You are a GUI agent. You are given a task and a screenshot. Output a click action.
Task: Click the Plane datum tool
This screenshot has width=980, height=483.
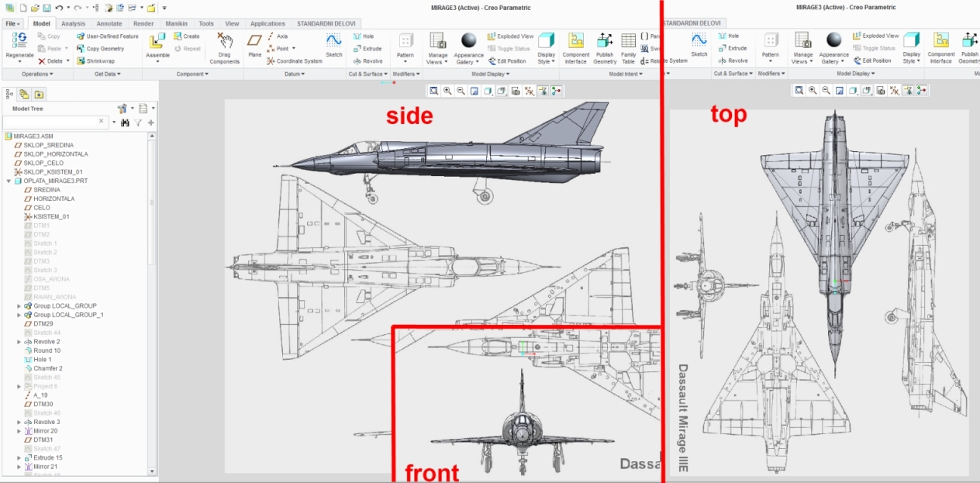pyautogui.click(x=255, y=45)
